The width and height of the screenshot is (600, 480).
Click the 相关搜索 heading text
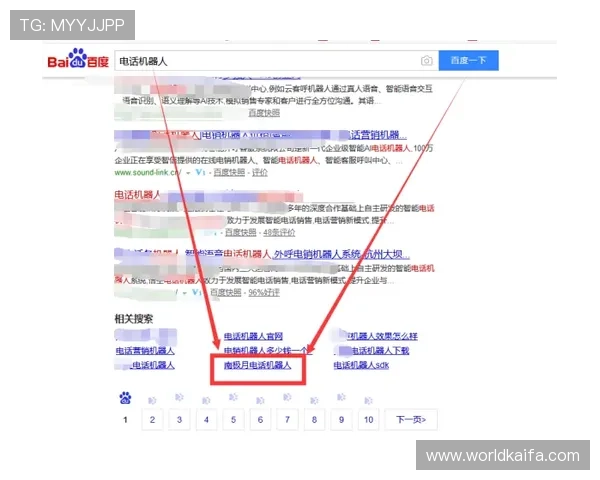pos(134,319)
